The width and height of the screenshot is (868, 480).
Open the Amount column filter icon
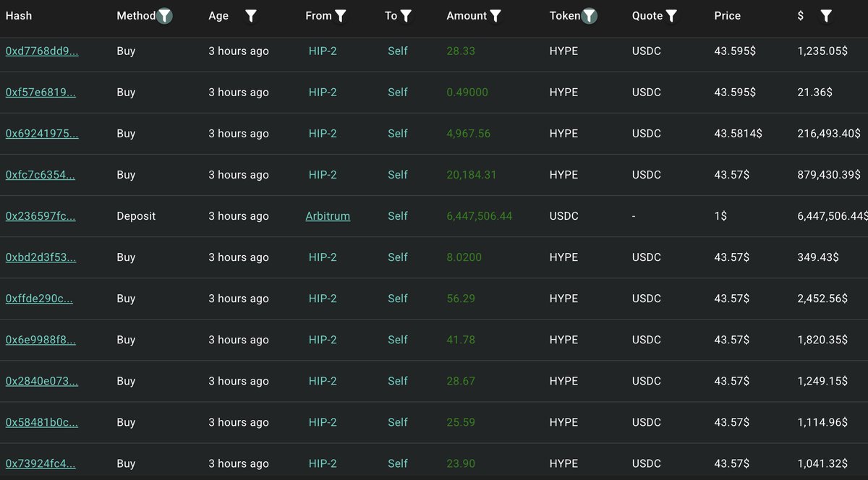click(495, 15)
